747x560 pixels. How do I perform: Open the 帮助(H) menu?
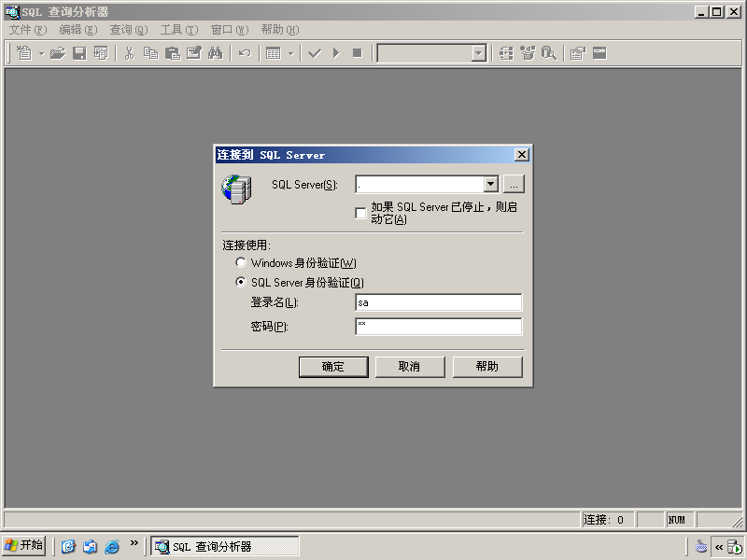pos(280,30)
